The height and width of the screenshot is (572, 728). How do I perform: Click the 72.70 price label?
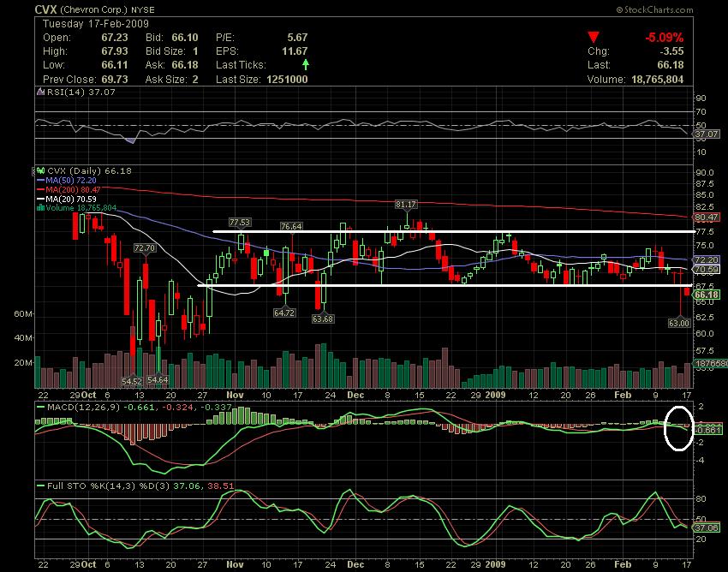point(145,248)
